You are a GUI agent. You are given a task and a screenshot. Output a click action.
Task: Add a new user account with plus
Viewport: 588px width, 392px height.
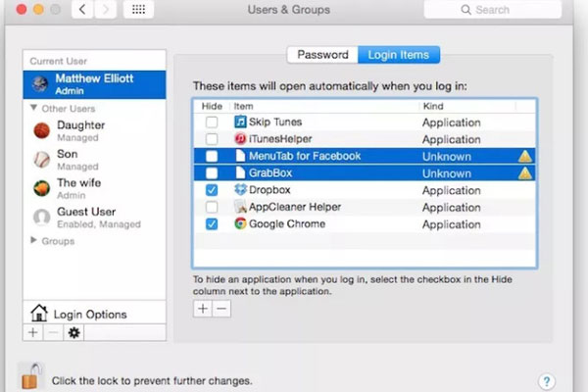click(x=33, y=333)
